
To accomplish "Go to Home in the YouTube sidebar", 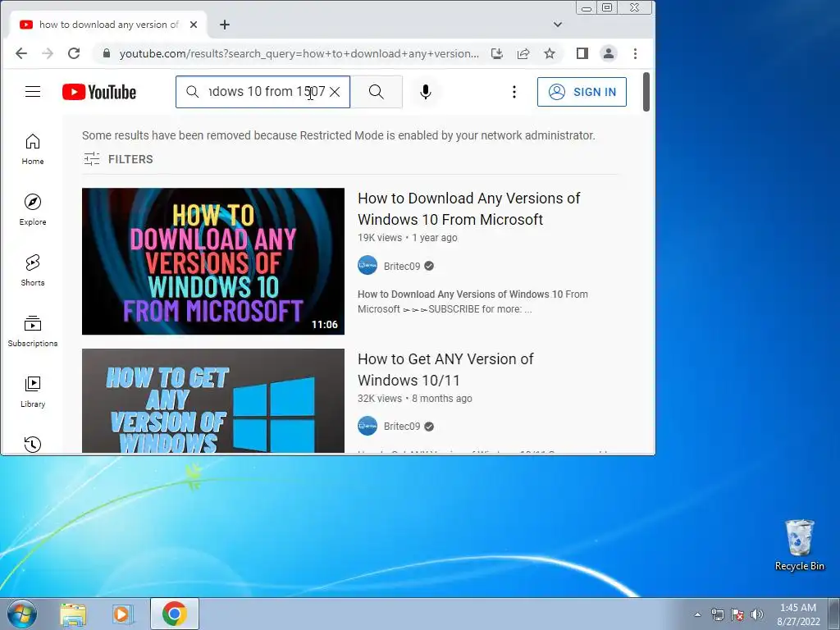I will [33, 149].
